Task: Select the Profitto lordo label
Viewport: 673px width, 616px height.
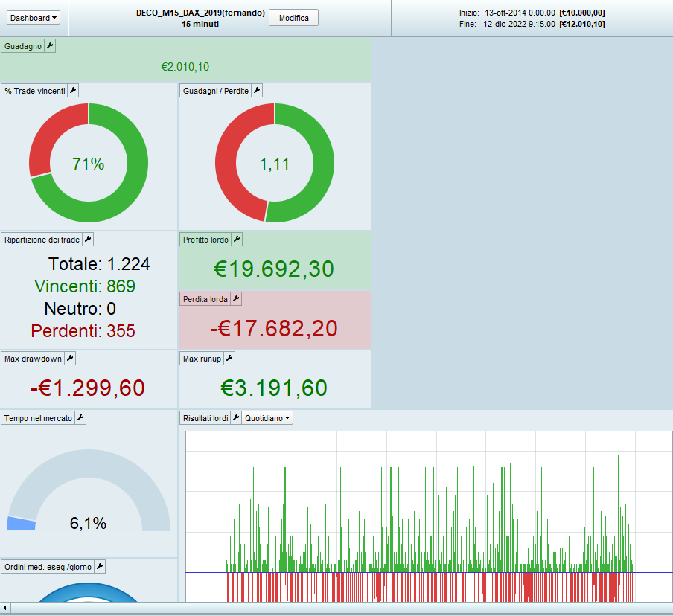Action: [x=205, y=240]
